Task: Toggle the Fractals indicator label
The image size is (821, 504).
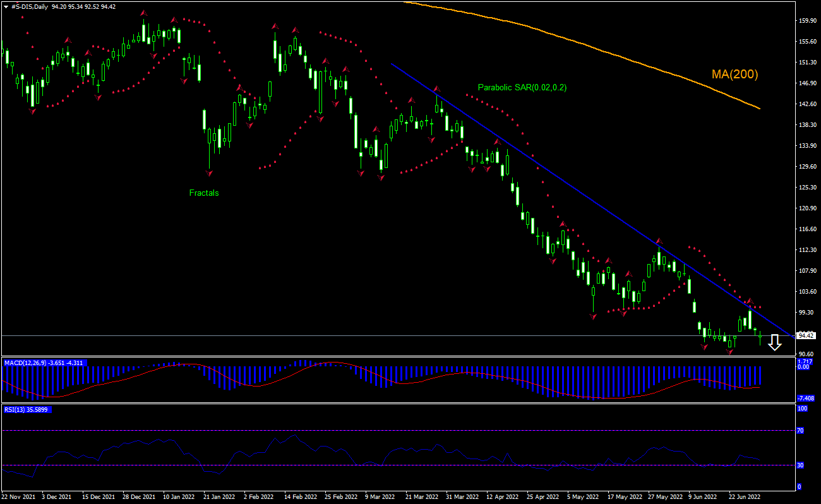Action: click(x=203, y=193)
